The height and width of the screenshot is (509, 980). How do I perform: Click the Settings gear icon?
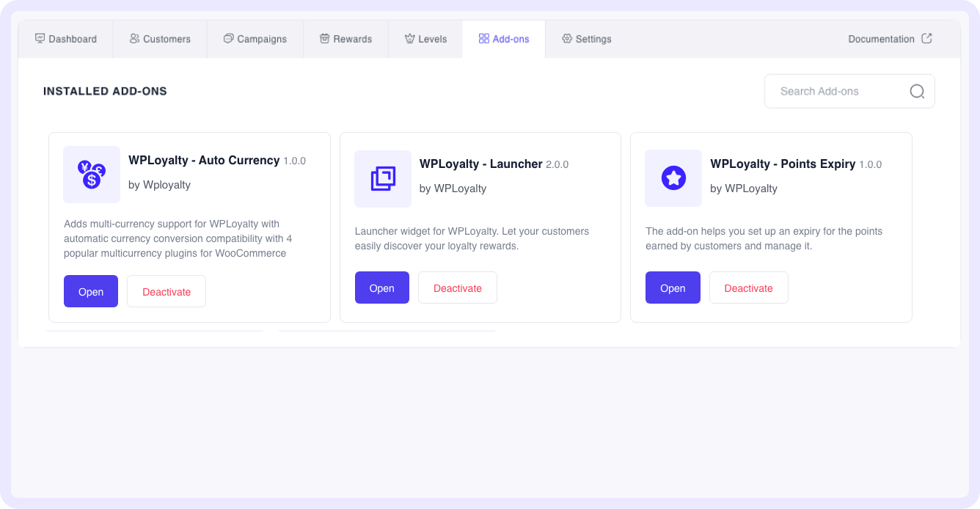tap(566, 39)
